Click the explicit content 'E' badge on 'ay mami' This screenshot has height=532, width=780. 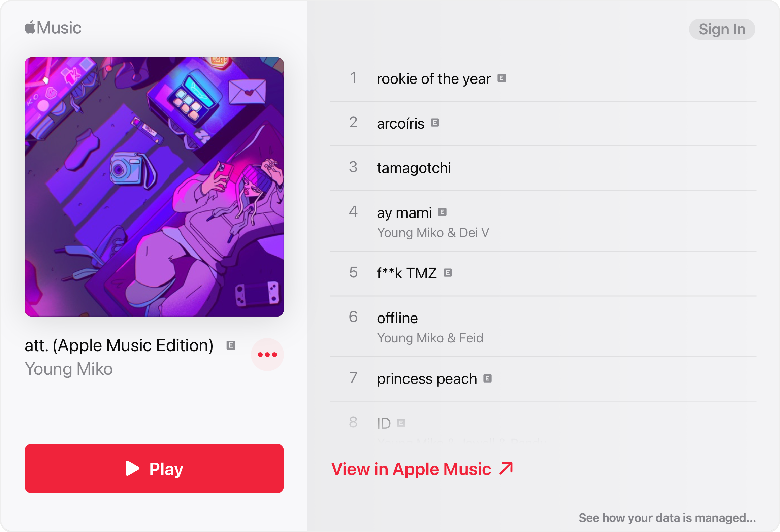point(445,211)
